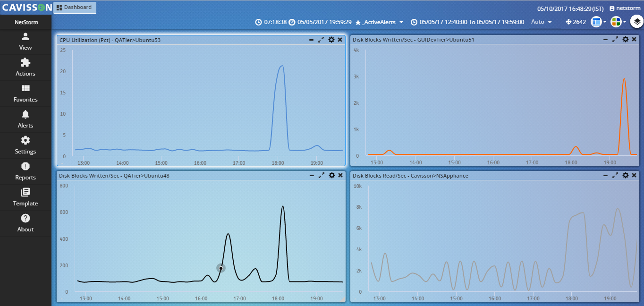The image size is (644, 306).
Task: Open the Alerts bell icon
Action: pyautogui.click(x=25, y=119)
